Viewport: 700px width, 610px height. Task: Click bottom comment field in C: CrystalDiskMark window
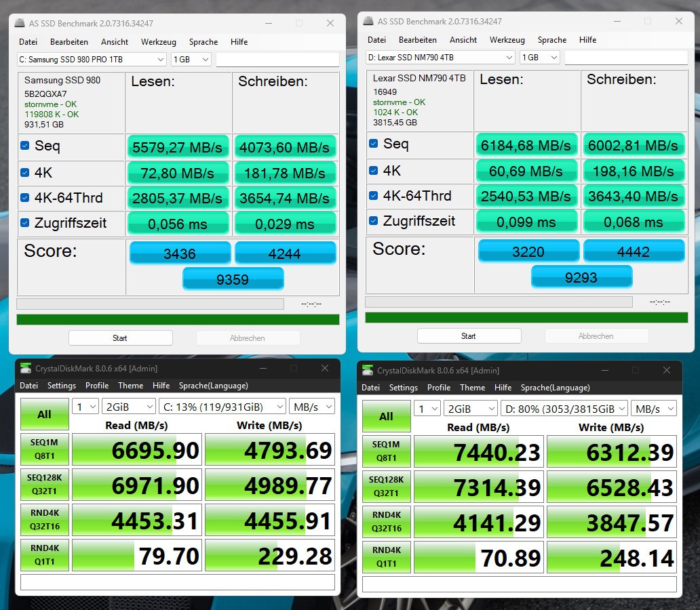[x=178, y=582]
